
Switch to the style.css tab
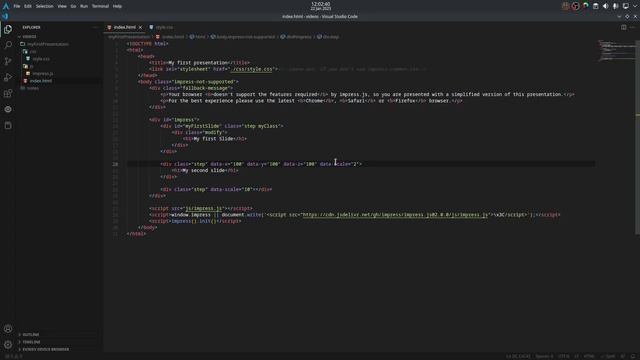click(164, 27)
